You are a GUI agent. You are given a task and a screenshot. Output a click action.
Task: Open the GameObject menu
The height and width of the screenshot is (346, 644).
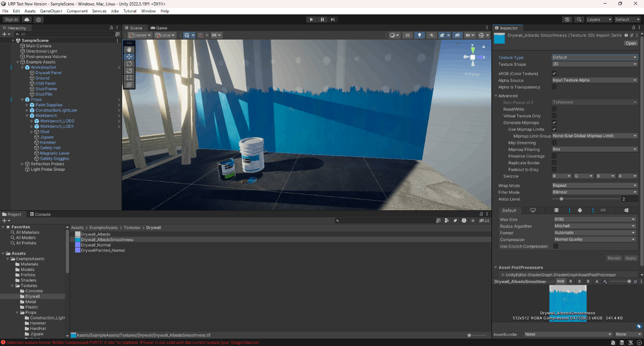[x=51, y=11]
